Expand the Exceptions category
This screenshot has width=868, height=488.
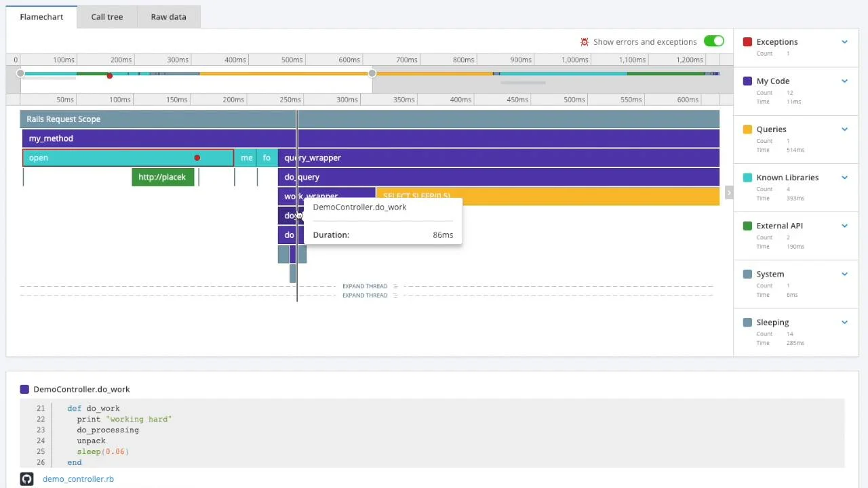click(844, 42)
